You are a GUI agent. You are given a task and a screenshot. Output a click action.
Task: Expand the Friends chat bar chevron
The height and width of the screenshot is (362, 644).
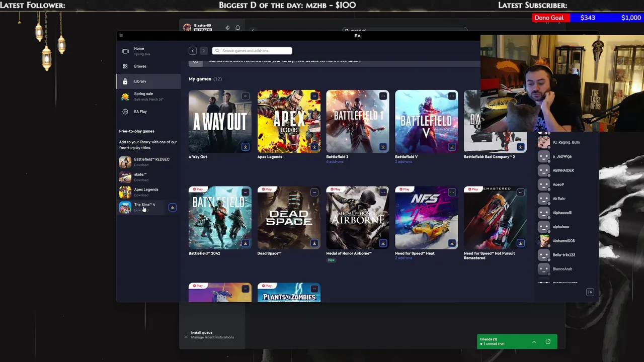click(534, 342)
